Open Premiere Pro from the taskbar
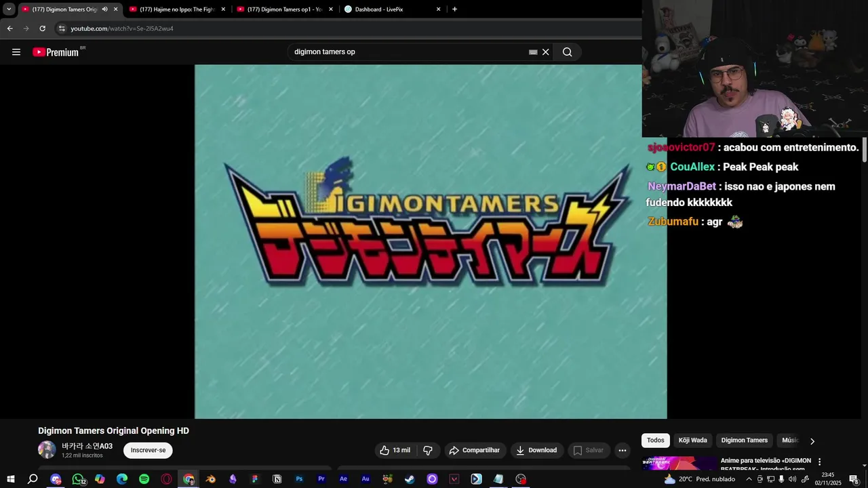This screenshot has width=868, height=488. coord(321,479)
